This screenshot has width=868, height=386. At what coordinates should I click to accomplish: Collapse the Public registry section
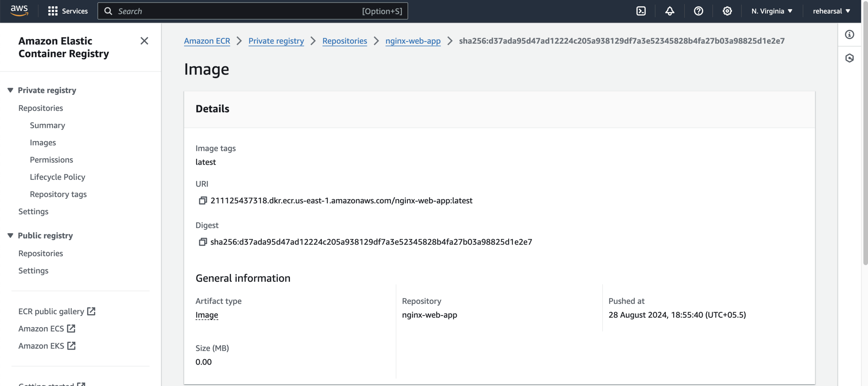click(10, 235)
